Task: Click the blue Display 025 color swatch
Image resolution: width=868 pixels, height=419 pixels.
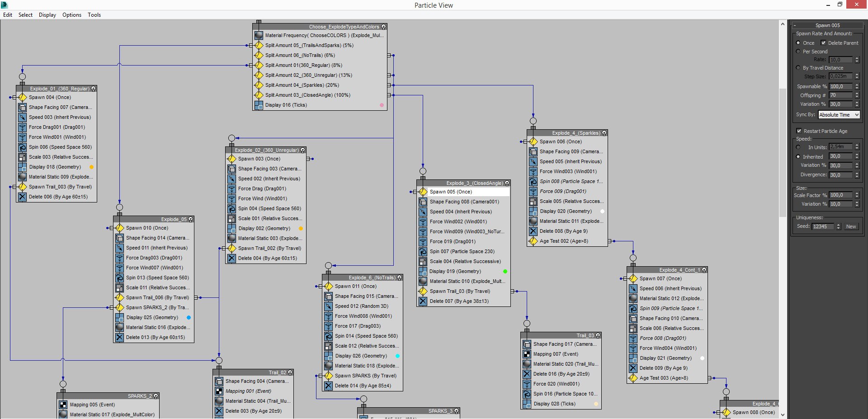Action: (189, 317)
